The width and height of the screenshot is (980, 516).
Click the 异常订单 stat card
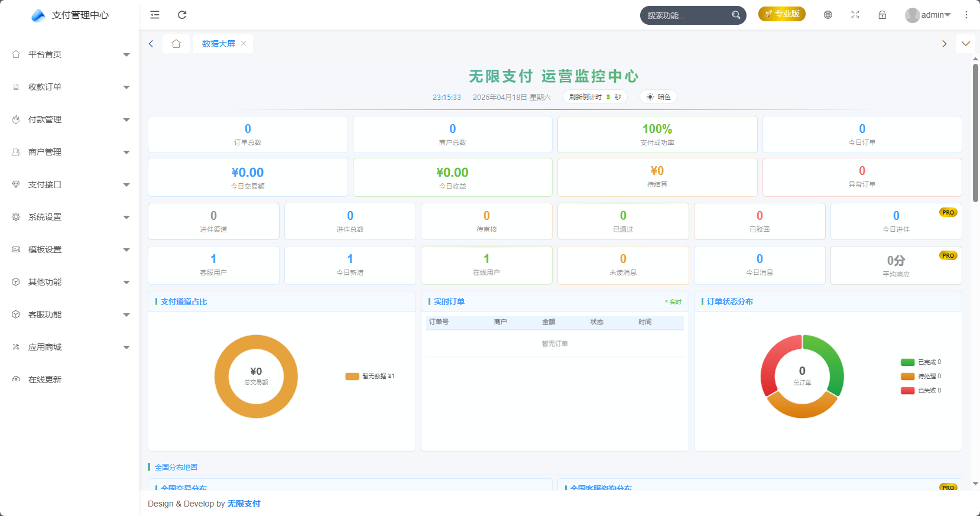(x=862, y=177)
